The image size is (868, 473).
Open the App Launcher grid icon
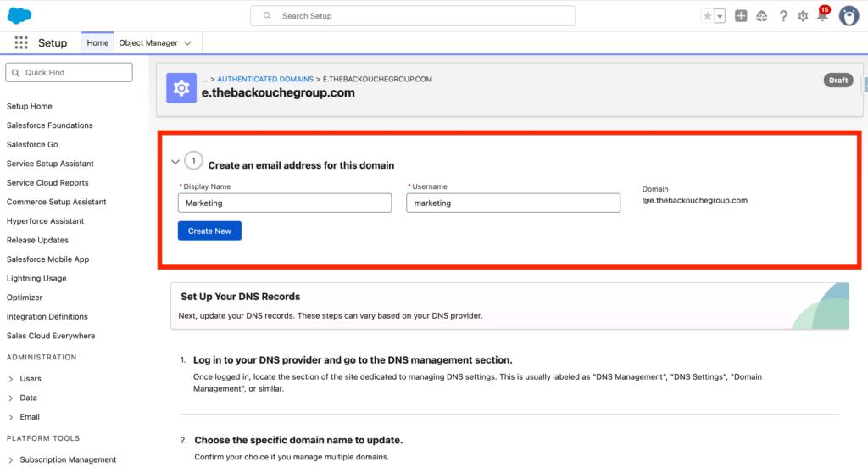21,43
